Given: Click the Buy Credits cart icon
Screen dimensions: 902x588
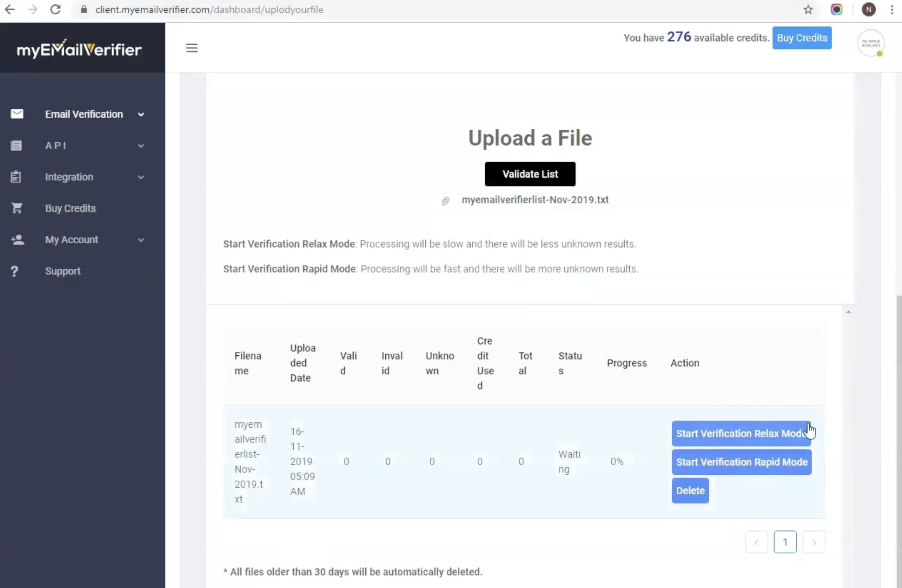Looking at the screenshot, I should pyautogui.click(x=17, y=208).
